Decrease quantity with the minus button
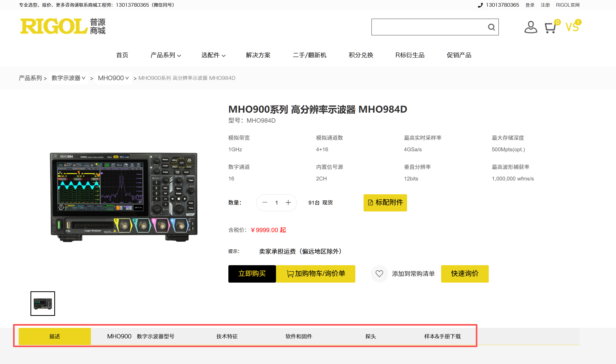616x364 pixels. [265, 202]
